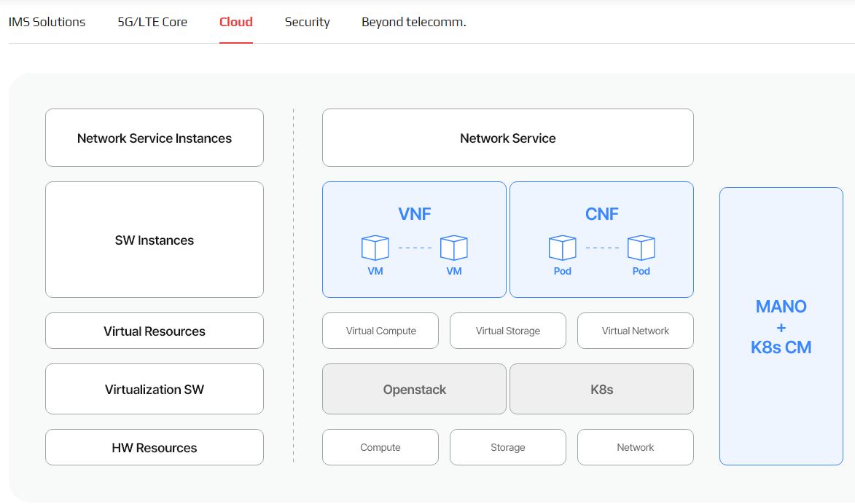Click the Network Service Instances box
Viewport: 855px width, 504px height.
coord(155,138)
